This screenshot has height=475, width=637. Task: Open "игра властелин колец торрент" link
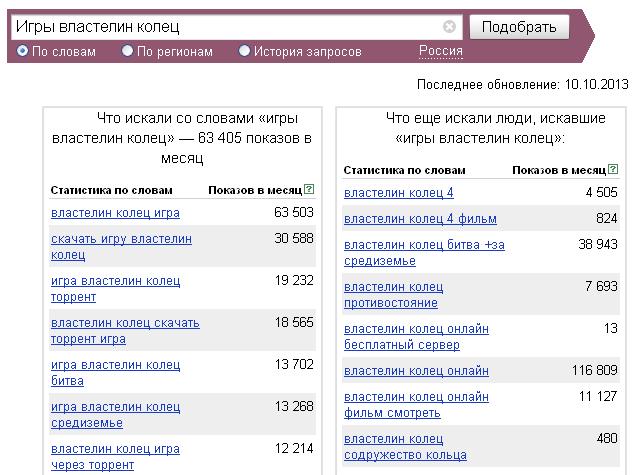pos(116,289)
